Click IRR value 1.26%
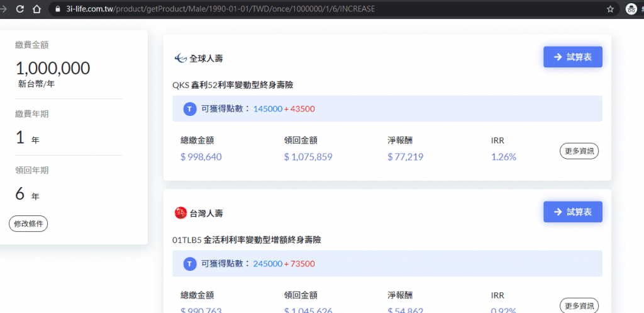 click(504, 157)
